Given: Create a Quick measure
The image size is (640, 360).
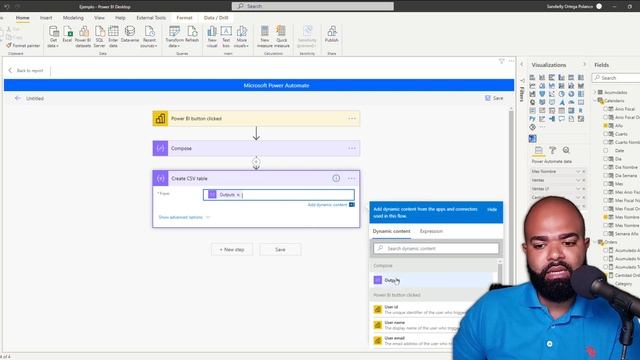Looking at the screenshot, I should pos(282,37).
